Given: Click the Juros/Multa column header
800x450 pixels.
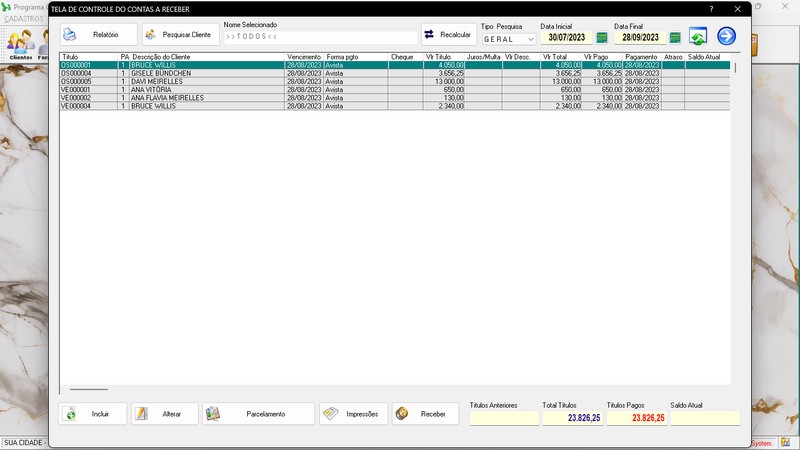Looking at the screenshot, I should coord(483,57).
